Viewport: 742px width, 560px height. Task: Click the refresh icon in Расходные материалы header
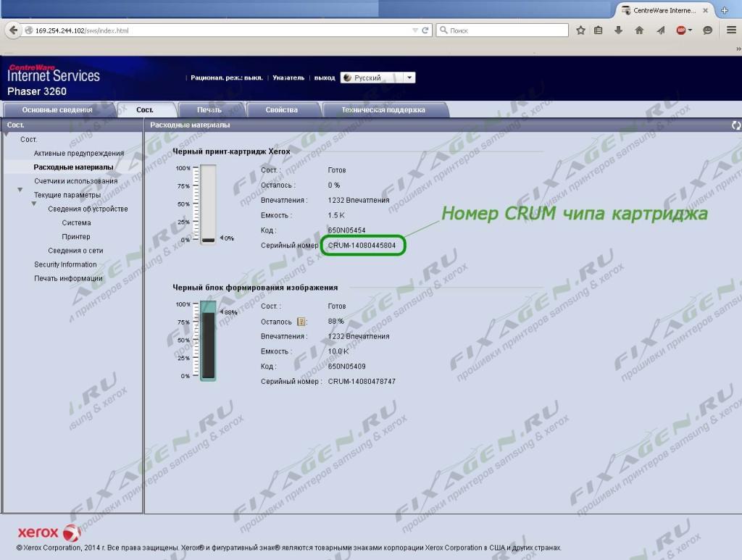pos(736,125)
